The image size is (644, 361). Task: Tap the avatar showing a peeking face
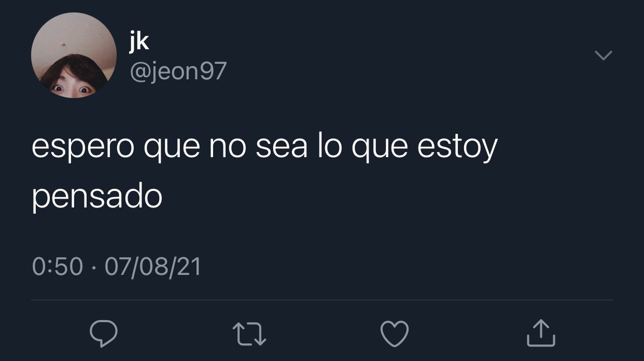click(x=74, y=55)
